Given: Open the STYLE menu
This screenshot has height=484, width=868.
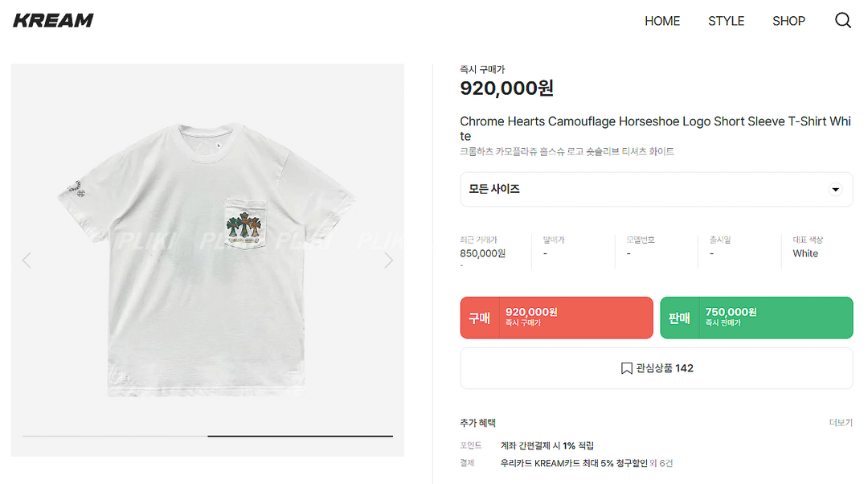Looking at the screenshot, I should pyautogui.click(x=726, y=21).
